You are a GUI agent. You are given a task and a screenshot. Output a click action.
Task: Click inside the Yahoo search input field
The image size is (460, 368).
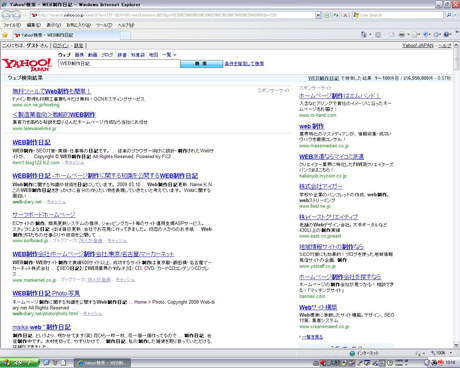[119, 64]
